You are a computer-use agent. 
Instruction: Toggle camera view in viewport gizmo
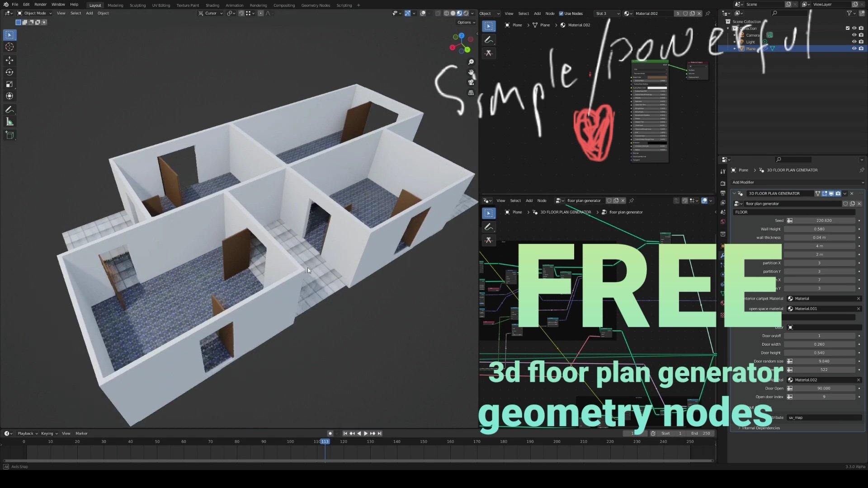pyautogui.click(x=471, y=82)
